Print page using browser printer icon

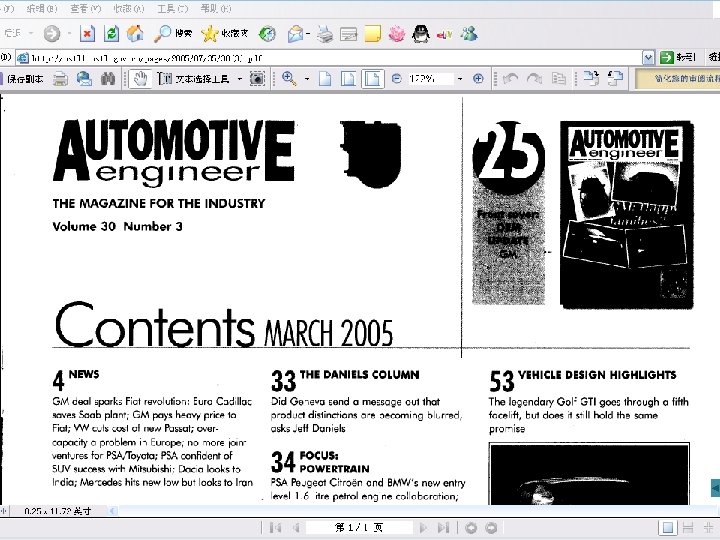(325, 34)
